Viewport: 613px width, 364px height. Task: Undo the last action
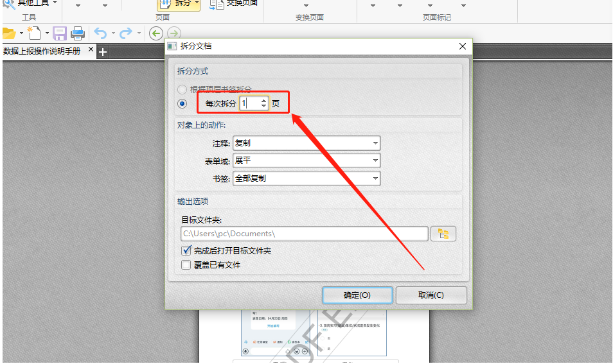click(x=100, y=33)
